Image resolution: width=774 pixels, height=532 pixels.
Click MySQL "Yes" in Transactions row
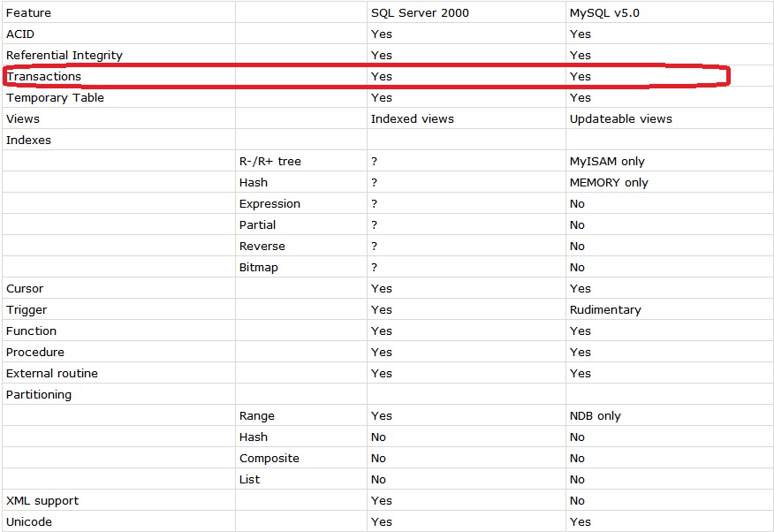pyautogui.click(x=580, y=77)
